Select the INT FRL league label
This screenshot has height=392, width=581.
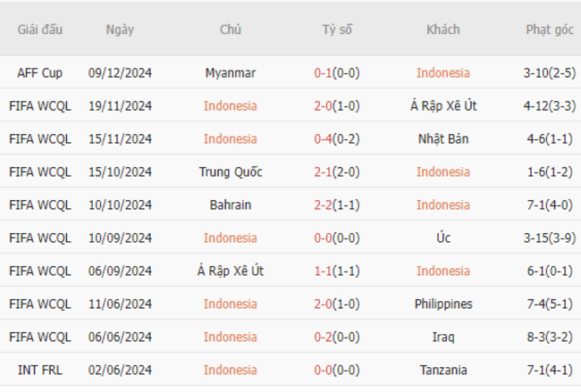click(39, 370)
